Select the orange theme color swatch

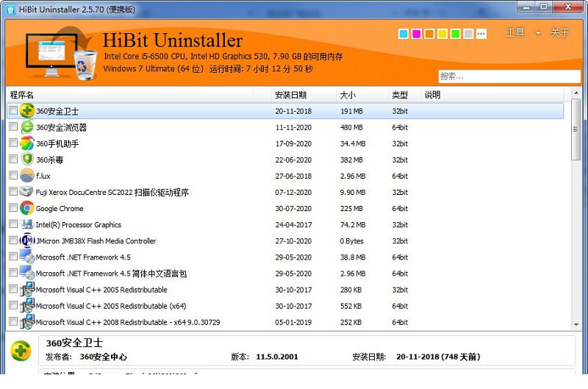coord(429,34)
